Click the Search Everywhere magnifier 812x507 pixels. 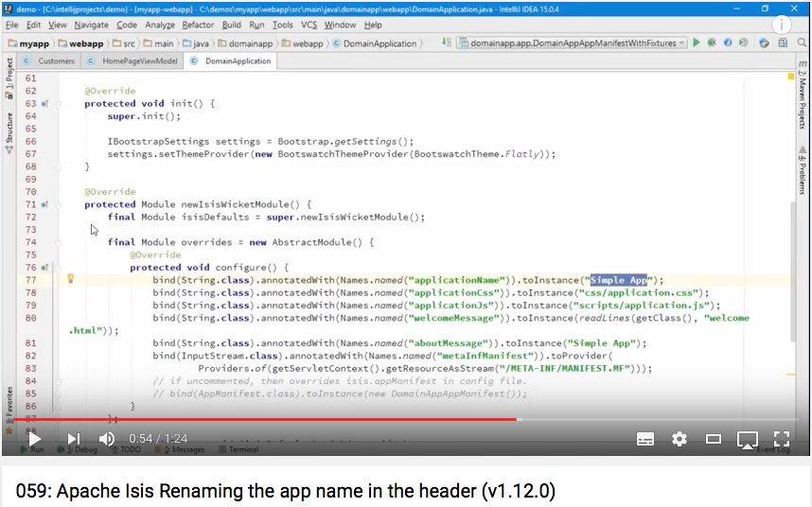pyautogui.click(x=802, y=43)
